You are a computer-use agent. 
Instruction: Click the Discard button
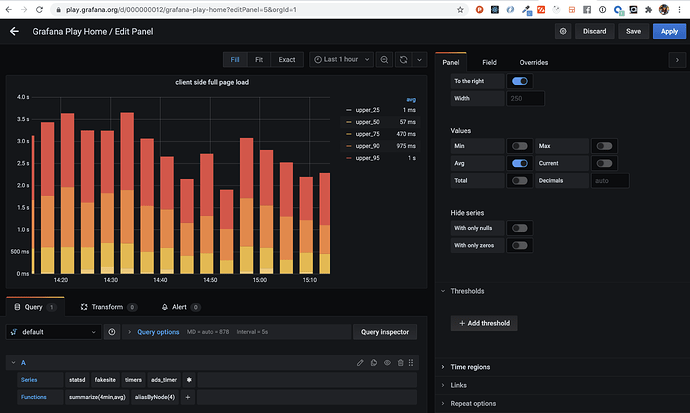[x=595, y=31]
